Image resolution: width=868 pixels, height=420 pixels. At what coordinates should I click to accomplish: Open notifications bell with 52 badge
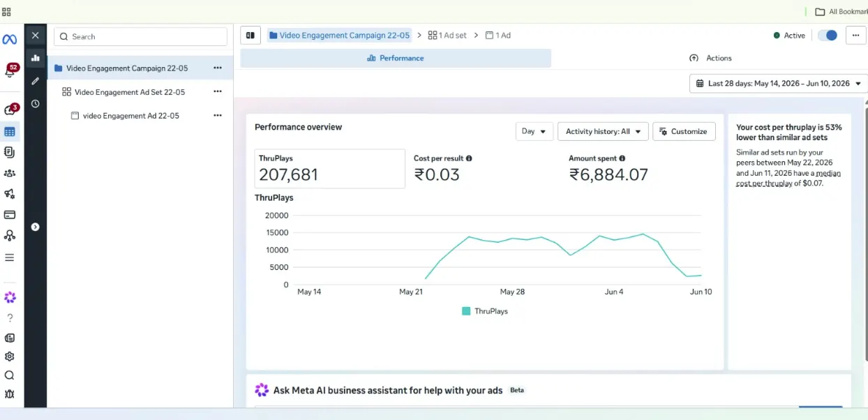coord(10,71)
